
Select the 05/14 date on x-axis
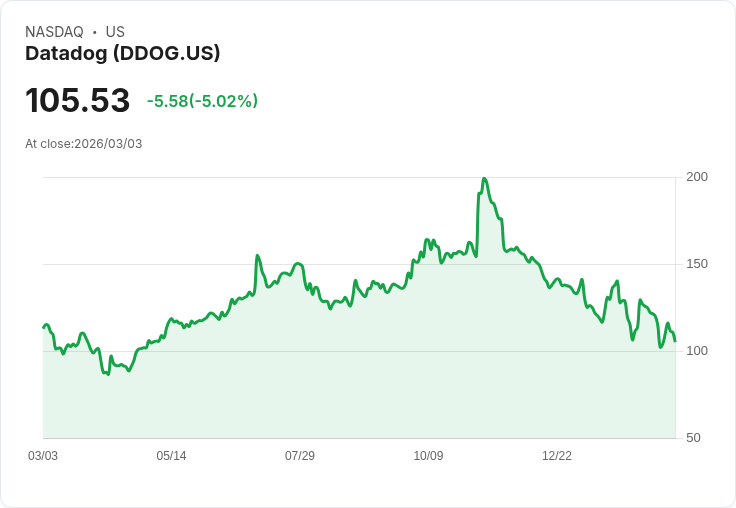[171, 456]
